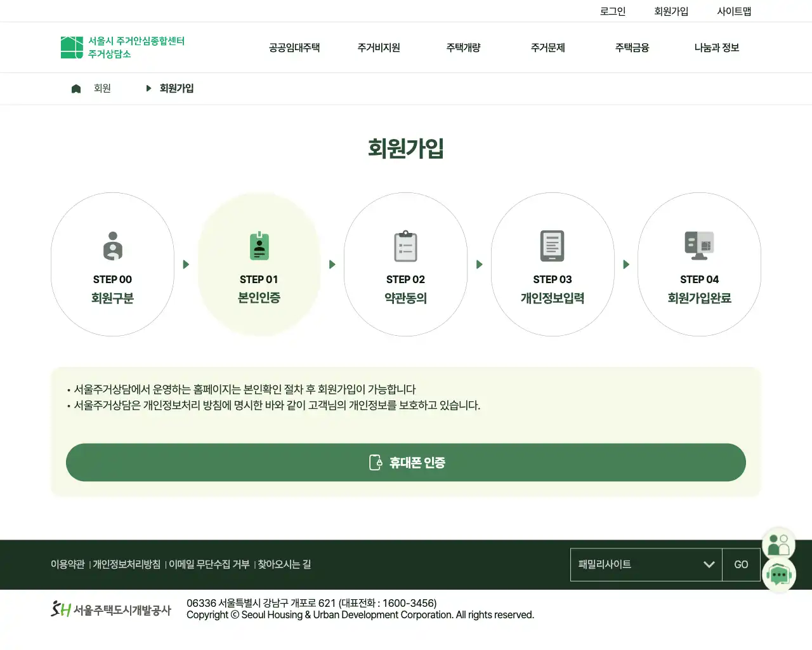
Task: Click the 휴대폰 인증 button
Action: pos(405,462)
